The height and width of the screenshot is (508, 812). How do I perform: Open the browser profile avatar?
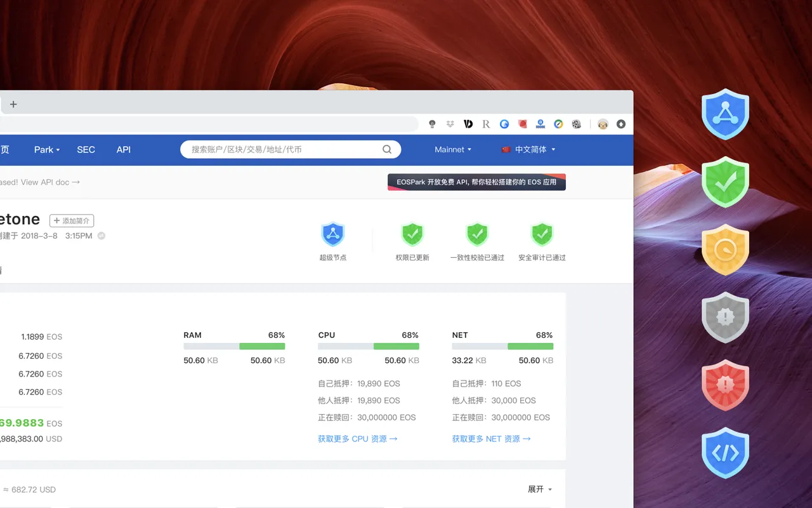pyautogui.click(x=603, y=124)
